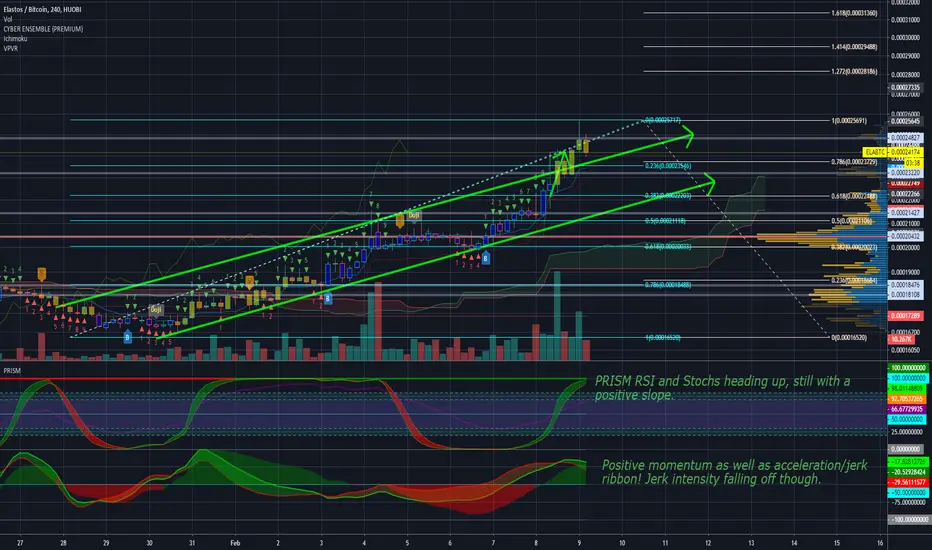Select the 'Positive momentum' acceleration/jerk annotation text
The width and height of the screenshot is (932, 550).
point(735,472)
